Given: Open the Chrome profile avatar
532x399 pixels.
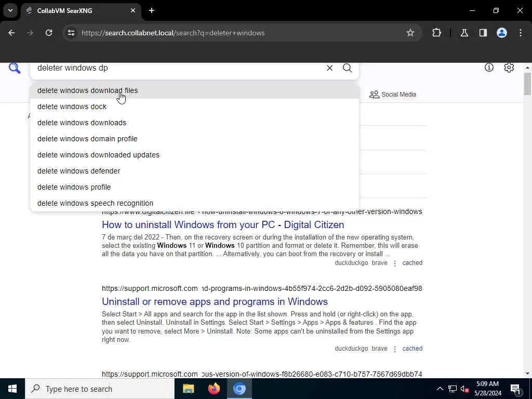Looking at the screenshot, I should pos(501,33).
